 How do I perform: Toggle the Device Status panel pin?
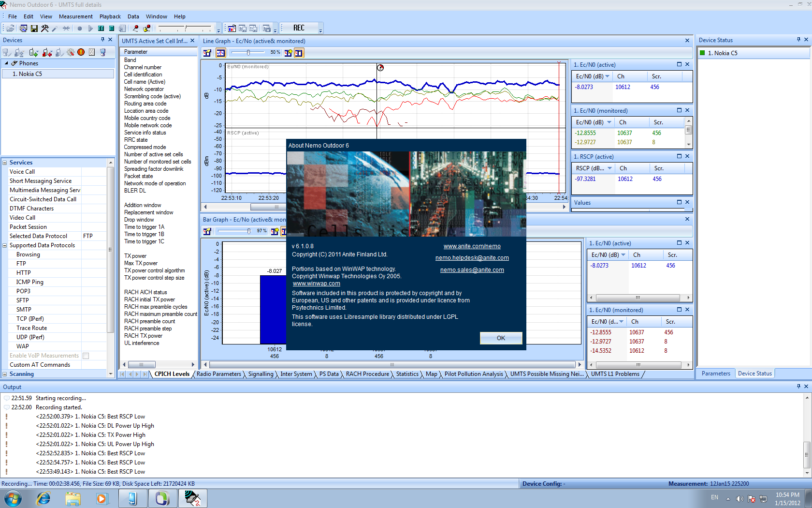pos(798,40)
